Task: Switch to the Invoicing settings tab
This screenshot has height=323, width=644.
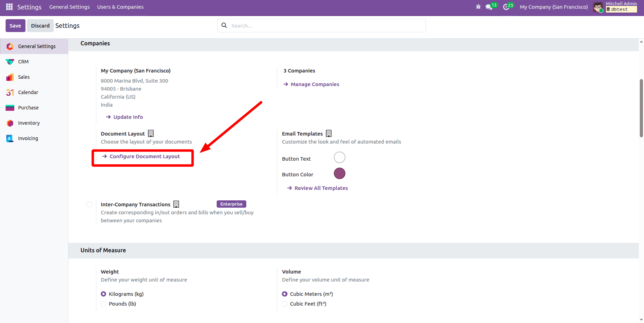Action: click(x=34, y=138)
